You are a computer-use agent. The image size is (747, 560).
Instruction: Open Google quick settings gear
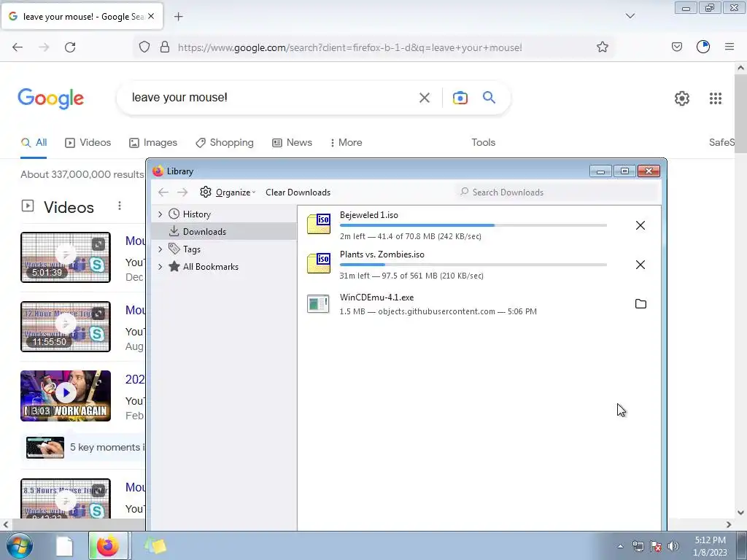pos(682,98)
